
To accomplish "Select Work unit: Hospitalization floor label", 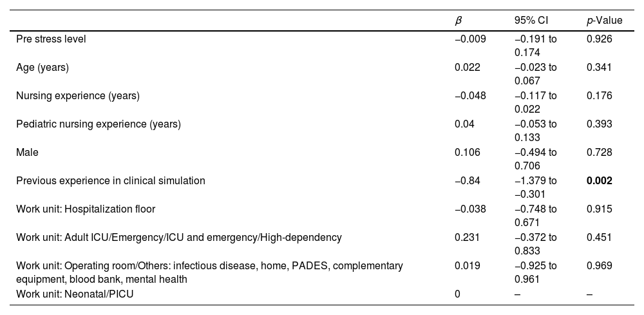I will click(86, 209).
